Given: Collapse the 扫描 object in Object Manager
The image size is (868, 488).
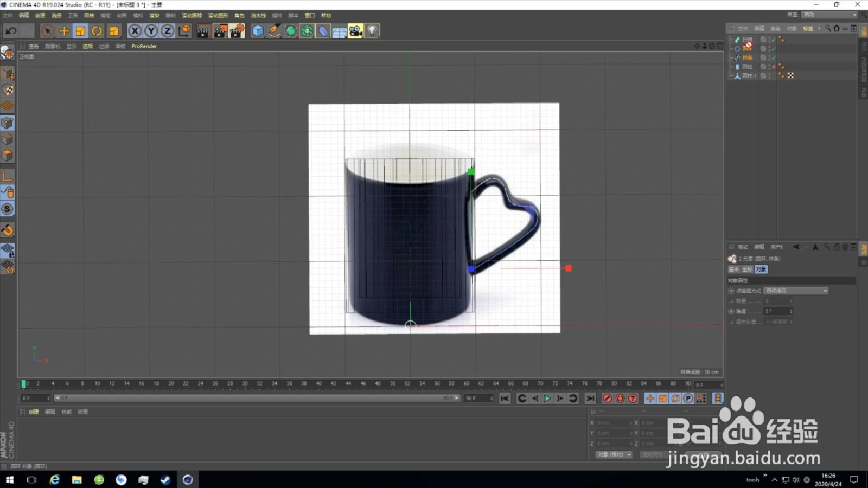Looking at the screenshot, I should coord(731,39).
